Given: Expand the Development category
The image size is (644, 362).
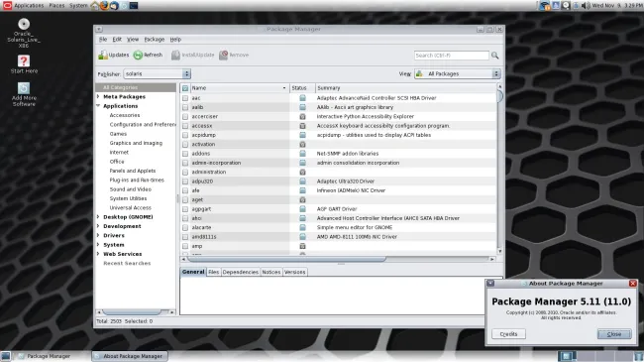Looking at the screenshot, I should click(98, 226).
